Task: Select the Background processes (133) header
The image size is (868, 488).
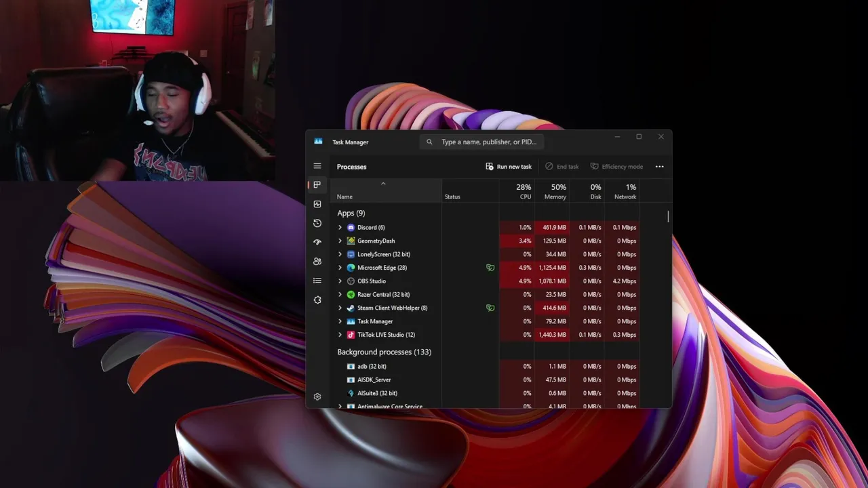Action: (x=384, y=352)
